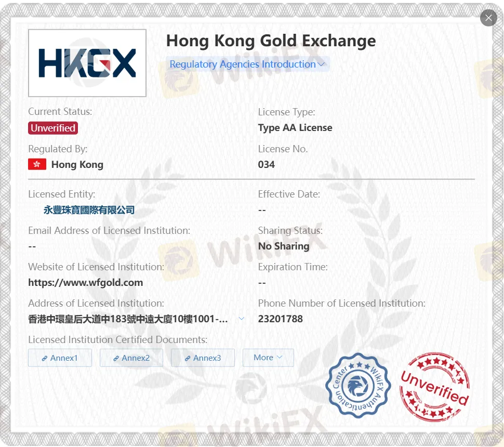Close the license details dialog
The height and width of the screenshot is (447, 504).
[x=488, y=18]
